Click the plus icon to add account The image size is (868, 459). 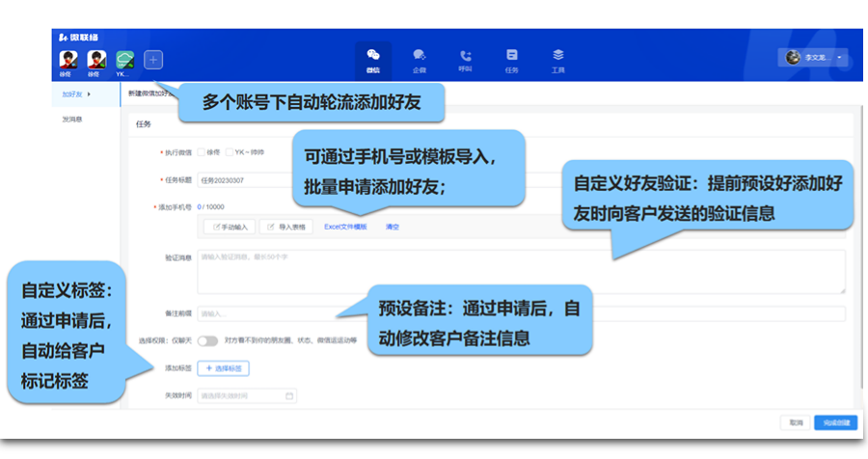pos(153,60)
